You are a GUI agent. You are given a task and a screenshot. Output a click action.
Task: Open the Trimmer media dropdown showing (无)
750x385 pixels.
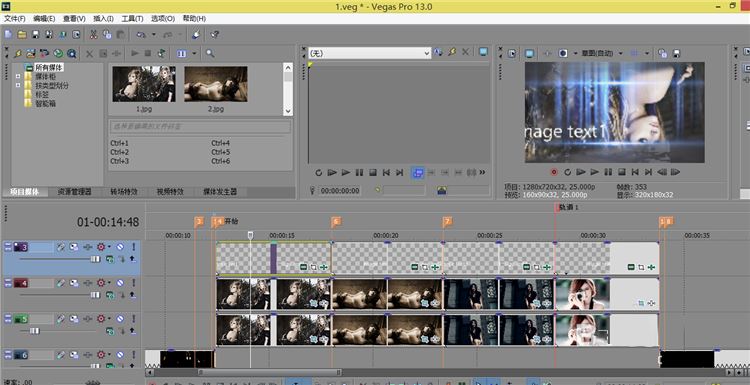[x=369, y=54]
